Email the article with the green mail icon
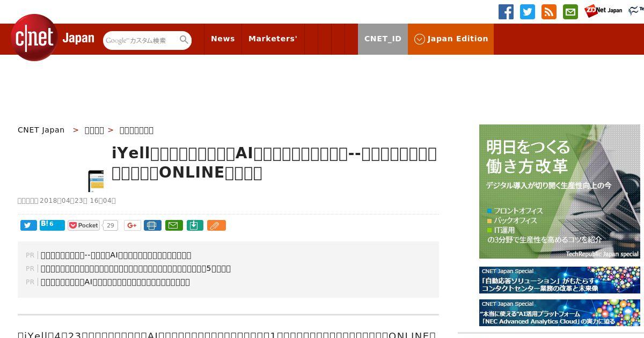Screen dimensions: 644x338 click(x=173, y=225)
